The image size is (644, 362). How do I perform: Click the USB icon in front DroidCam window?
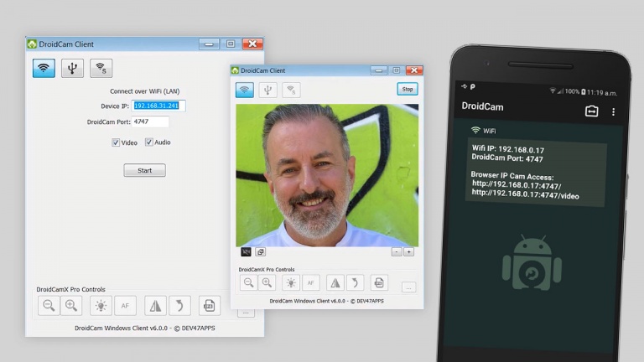coord(267,90)
